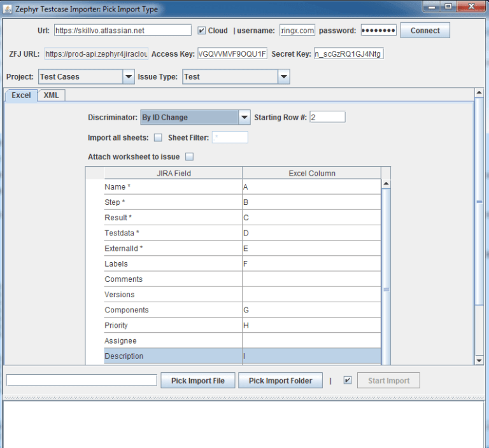Toggle the Cloud checkbox

coord(202,31)
